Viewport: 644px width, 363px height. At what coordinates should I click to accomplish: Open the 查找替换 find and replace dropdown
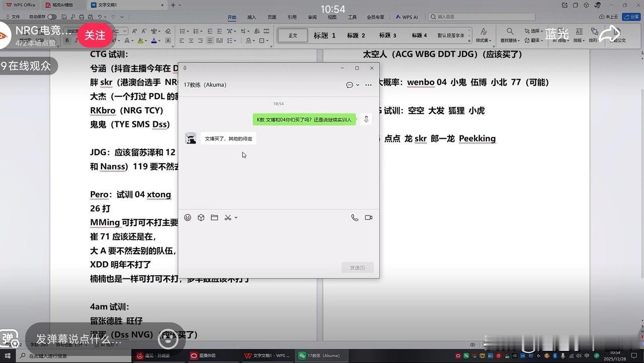(510, 36)
